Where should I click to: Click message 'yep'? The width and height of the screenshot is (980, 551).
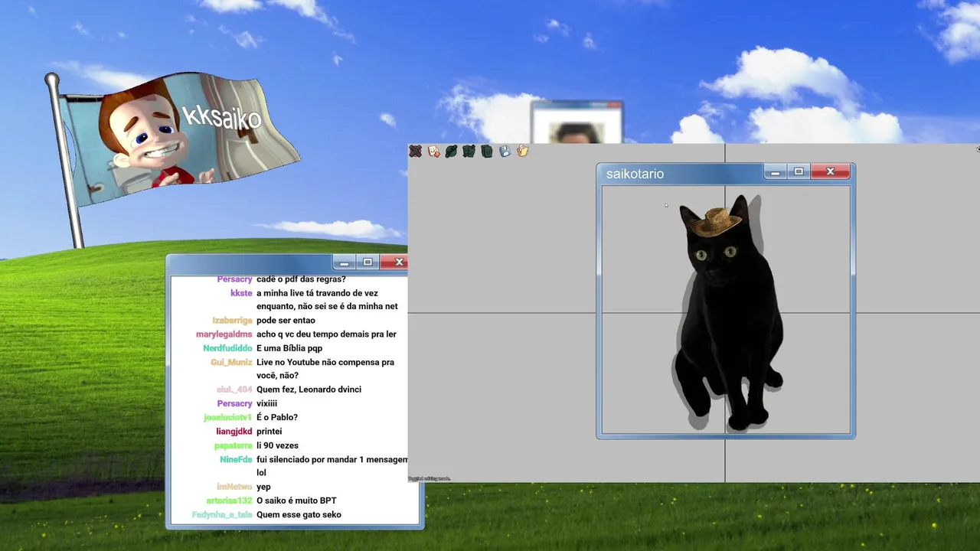[x=263, y=487]
